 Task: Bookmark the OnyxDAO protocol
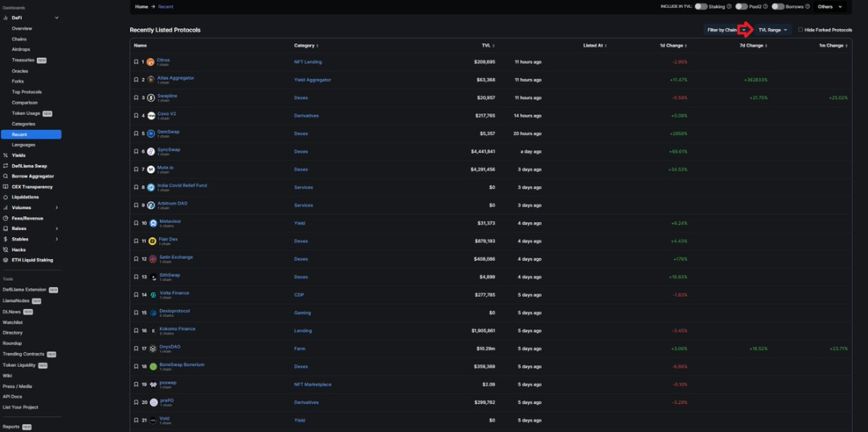136,348
